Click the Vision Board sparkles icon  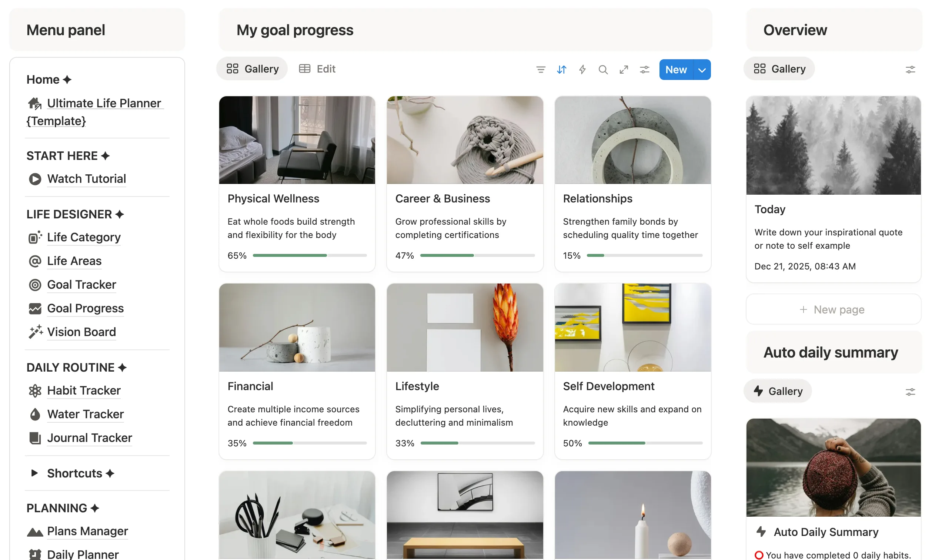click(x=35, y=332)
